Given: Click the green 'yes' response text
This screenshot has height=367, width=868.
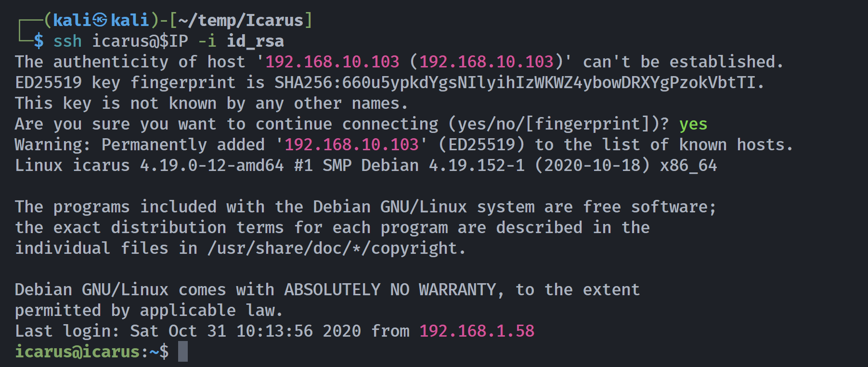Looking at the screenshot, I should point(693,124).
